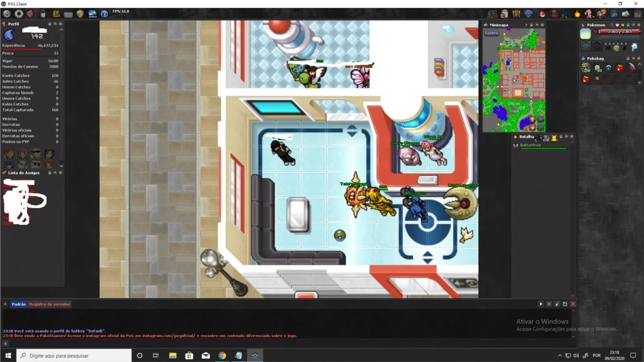
Task: Click the down arrow of Pokebag scrollbar
Action: [640, 82]
